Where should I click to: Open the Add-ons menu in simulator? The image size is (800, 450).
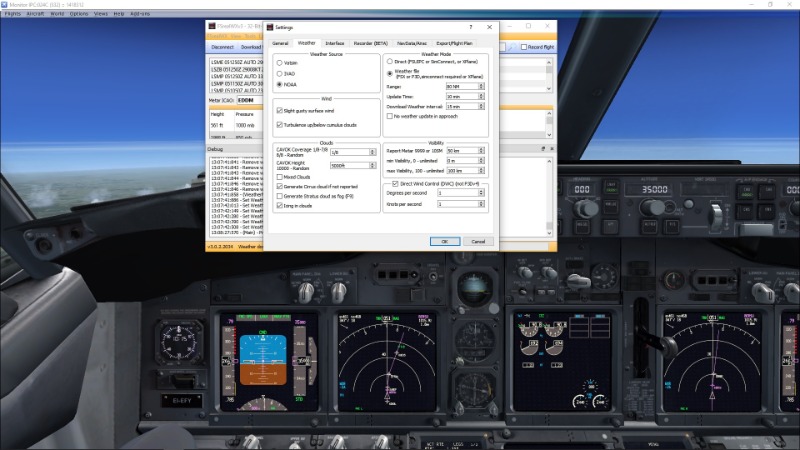[x=140, y=14]
